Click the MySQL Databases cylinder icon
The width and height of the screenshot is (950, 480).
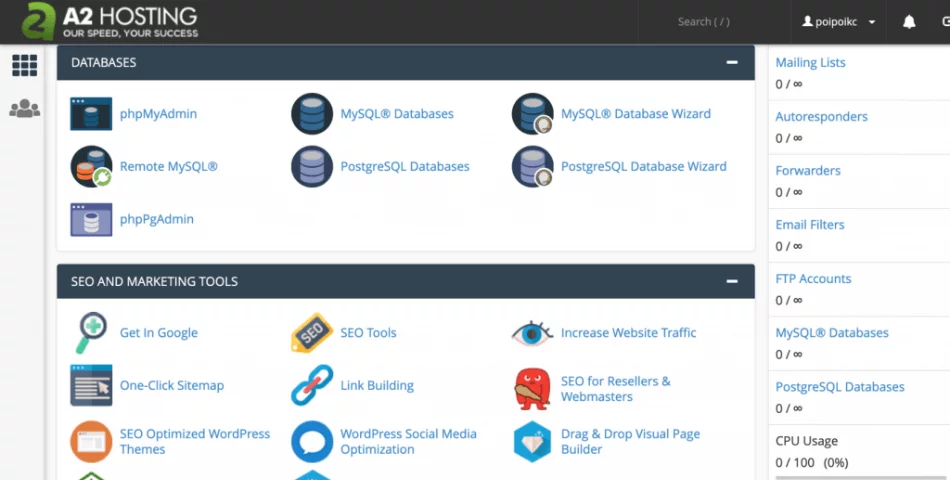point(312,113)
